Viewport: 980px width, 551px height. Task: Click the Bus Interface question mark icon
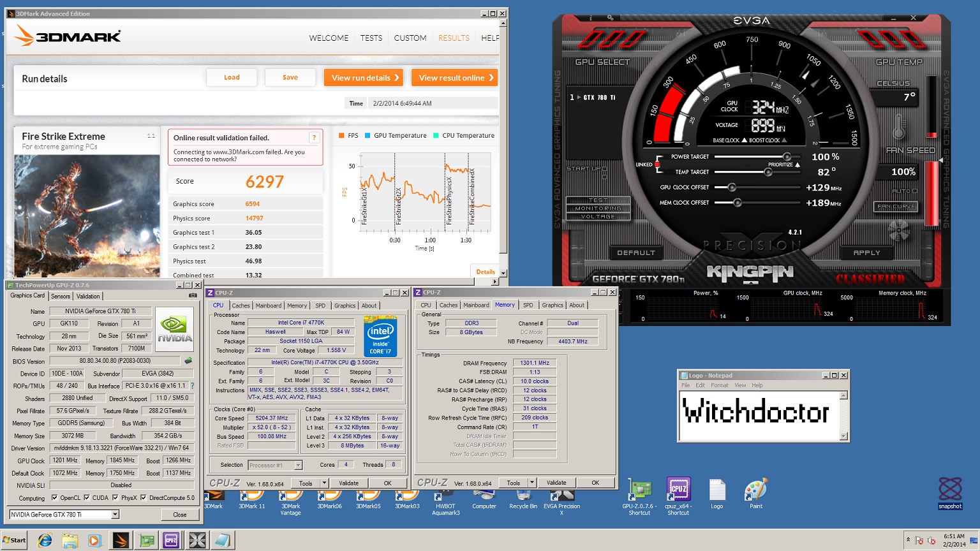(192, 386)
